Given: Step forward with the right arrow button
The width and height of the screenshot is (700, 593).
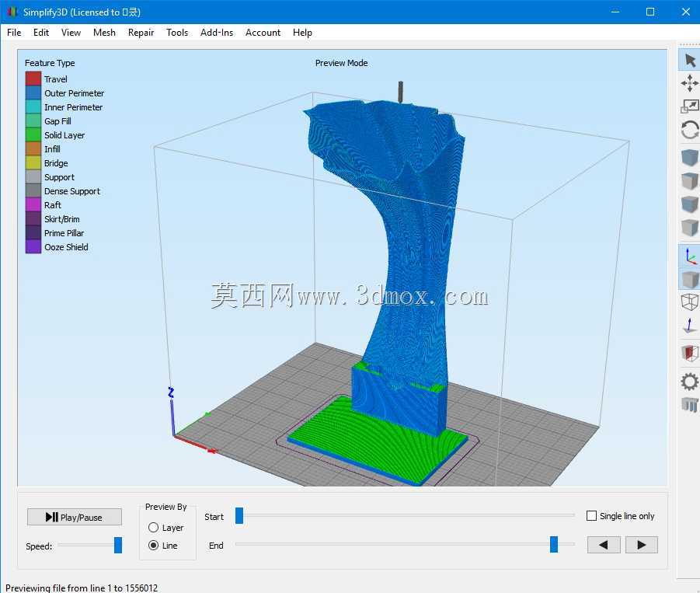Looking at the screenshot, I should tap(642, 545).
